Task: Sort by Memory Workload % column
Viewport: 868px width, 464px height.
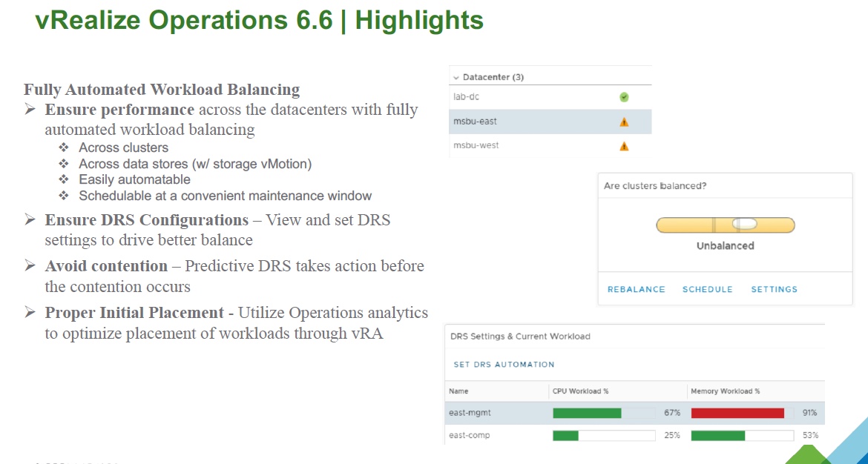Action: [725, 391]
